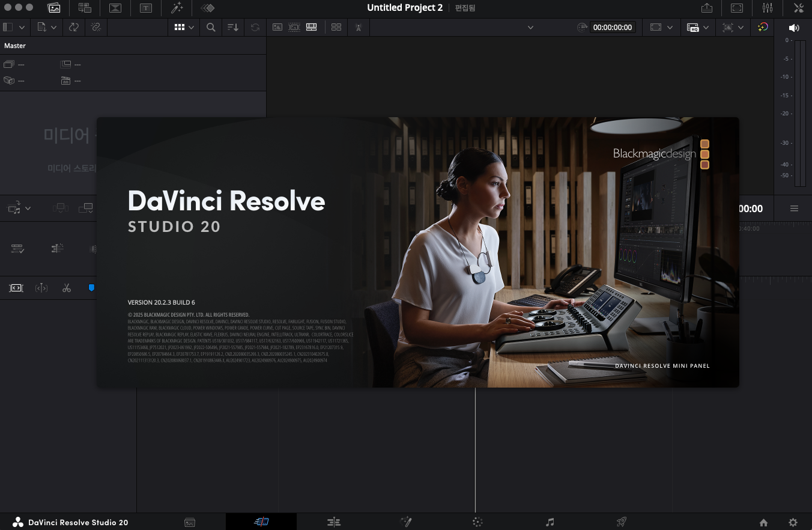Click the viewer timecode field
This screenshot has width=812, height=530.
point(612,28)
